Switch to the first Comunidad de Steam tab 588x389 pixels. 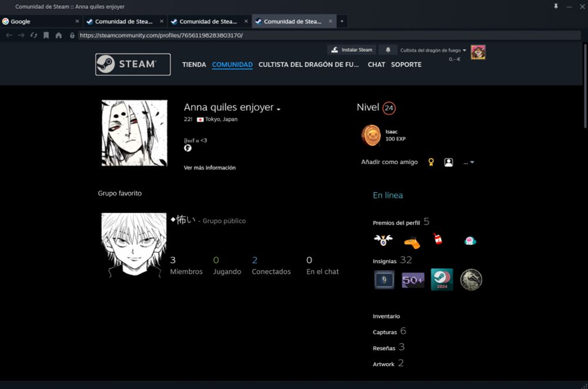pos(126,21)
